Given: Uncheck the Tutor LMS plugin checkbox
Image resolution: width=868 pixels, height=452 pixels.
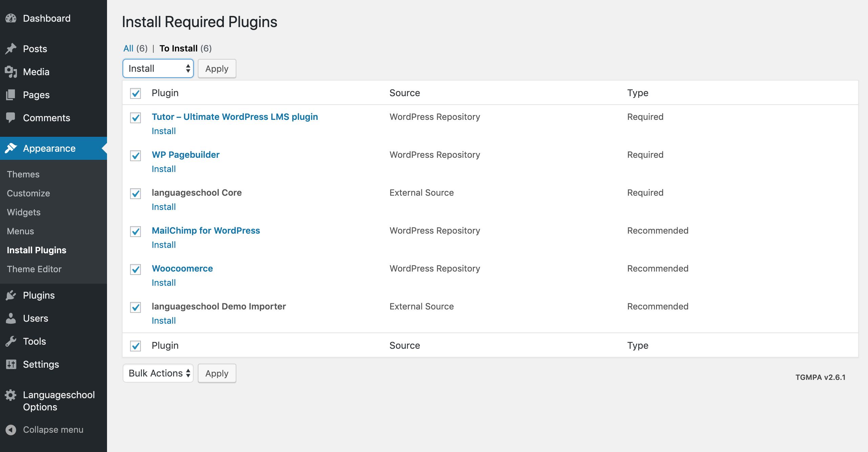Looking at the screenshot, I should click(135, 117).
